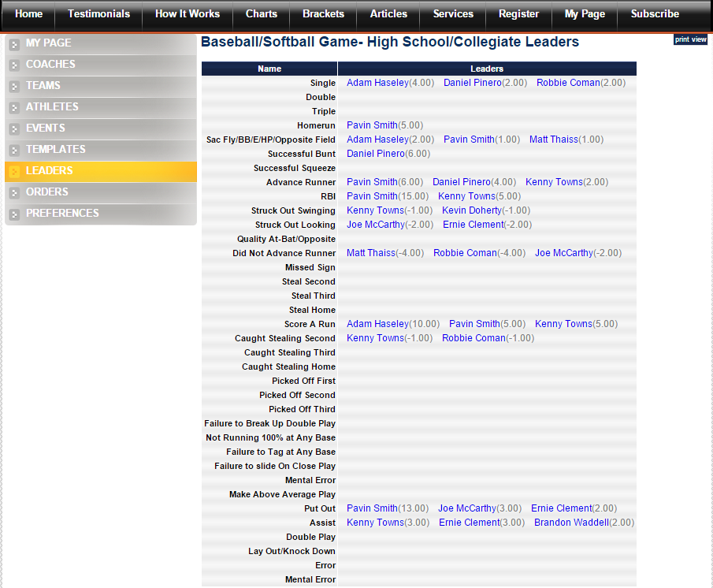
Task: Open Daniel Pinero link in Single row
Action: tap(473, 83)
